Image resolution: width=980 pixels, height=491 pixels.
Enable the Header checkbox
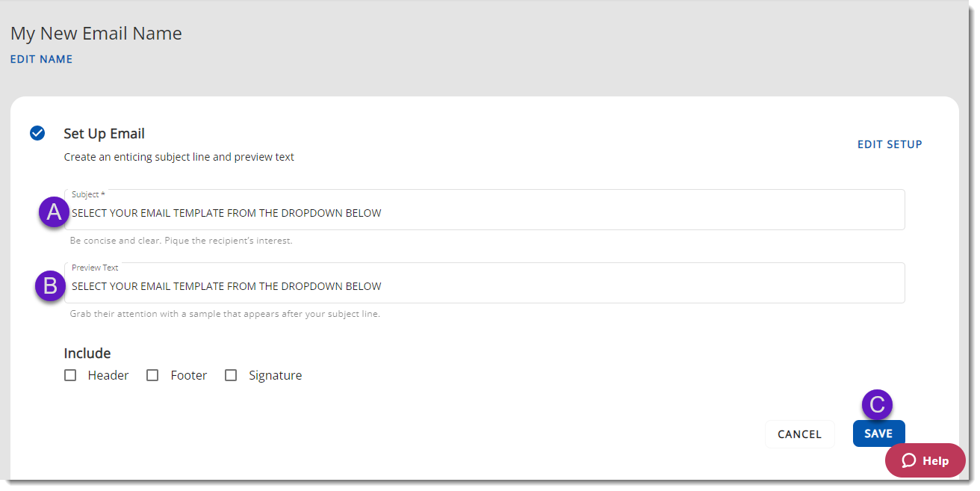pyautogui.click(x=70, y=375)
